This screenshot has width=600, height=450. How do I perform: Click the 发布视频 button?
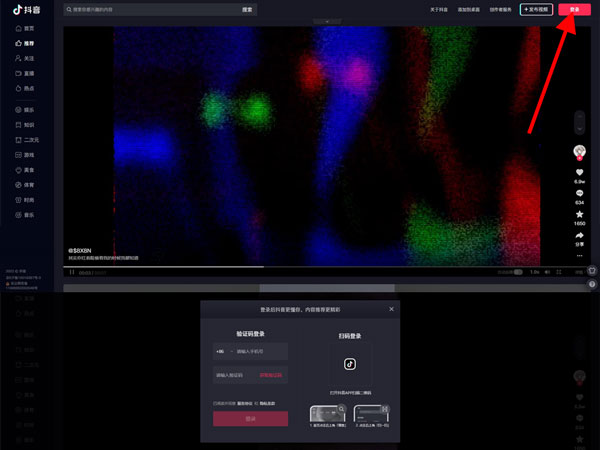tap(537, 9)
